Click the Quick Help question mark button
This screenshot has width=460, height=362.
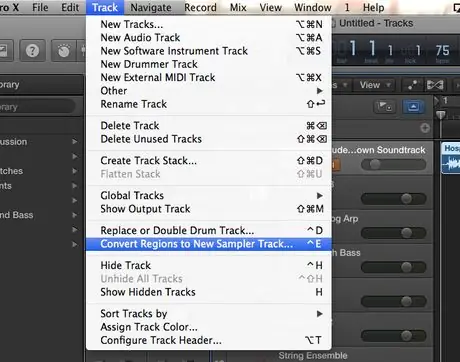tap(32, 51)
